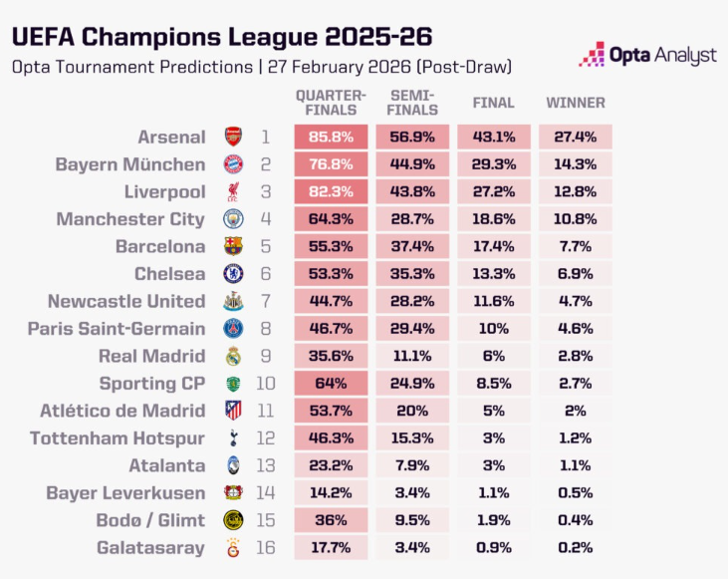The image size is (728, 579).
Task: Click the Bayern München club crest
Action: 232,164
